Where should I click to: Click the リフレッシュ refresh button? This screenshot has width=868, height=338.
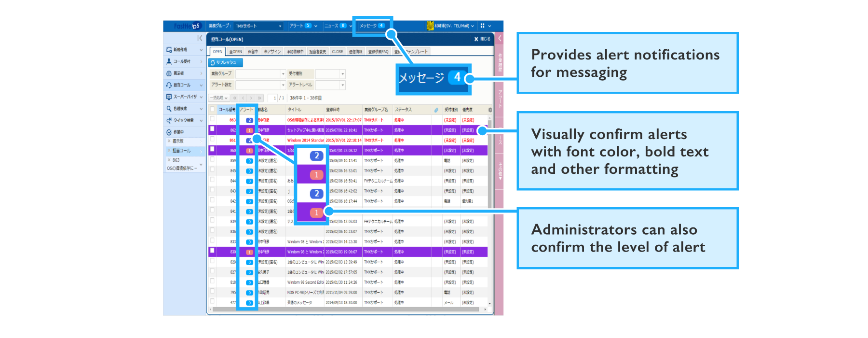pos(226,63)
